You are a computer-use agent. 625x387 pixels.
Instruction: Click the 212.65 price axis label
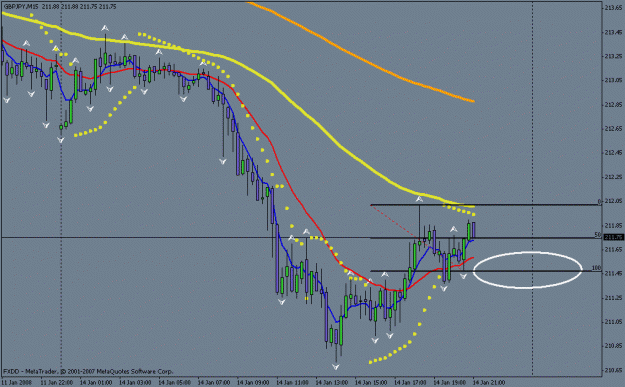[x=613, y=128]
